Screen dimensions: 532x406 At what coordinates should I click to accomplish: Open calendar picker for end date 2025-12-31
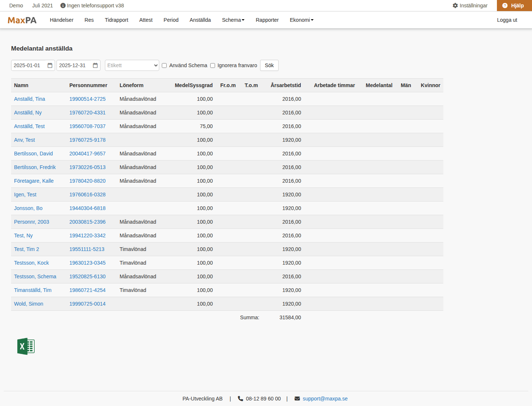[x=95, y=65]
